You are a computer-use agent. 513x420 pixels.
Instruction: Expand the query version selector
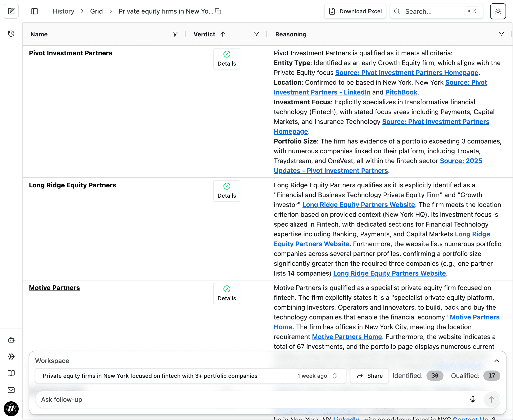tap(334, 375)
